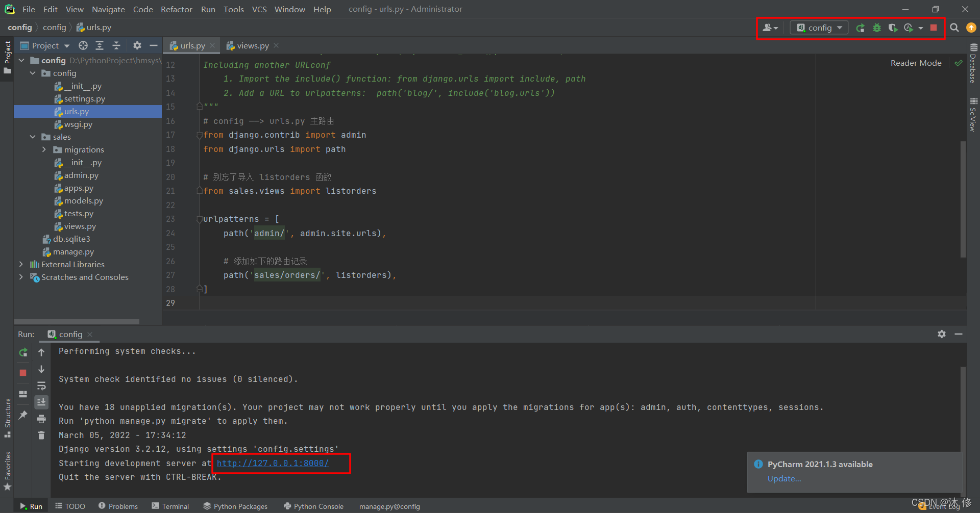Toggle soft-wrap in Run console

41,386
